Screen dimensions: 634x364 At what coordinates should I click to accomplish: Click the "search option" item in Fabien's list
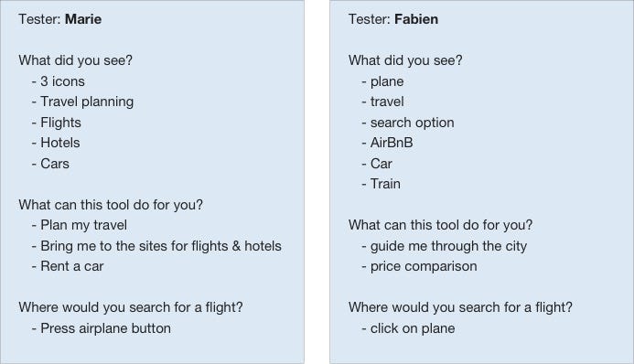tap(412, 123)
